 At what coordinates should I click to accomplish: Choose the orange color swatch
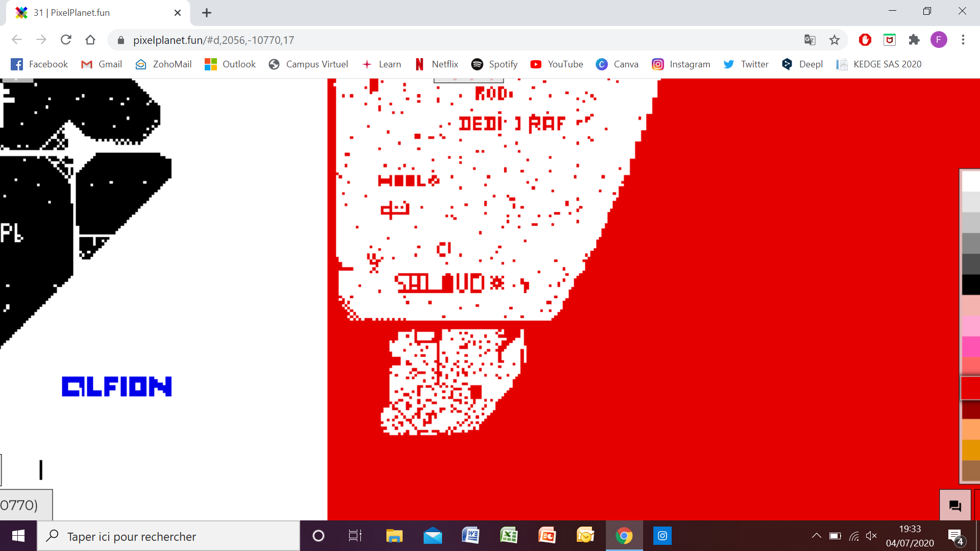971,450
